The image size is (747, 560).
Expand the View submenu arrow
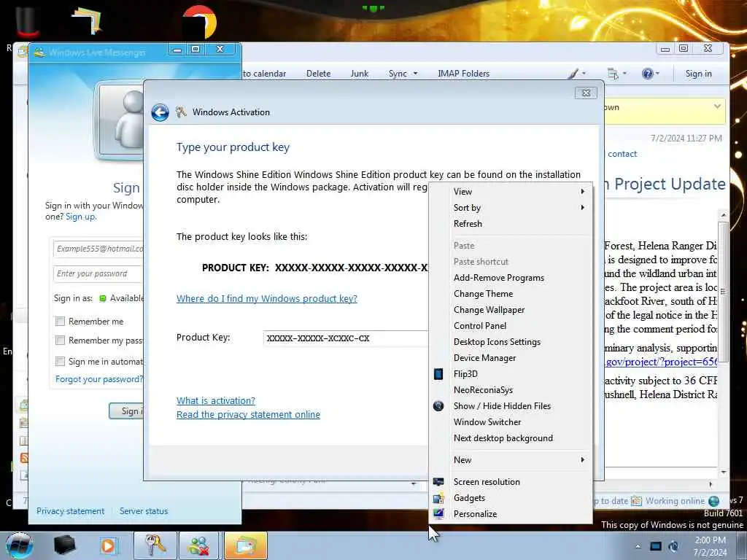[x=582, y=192]
